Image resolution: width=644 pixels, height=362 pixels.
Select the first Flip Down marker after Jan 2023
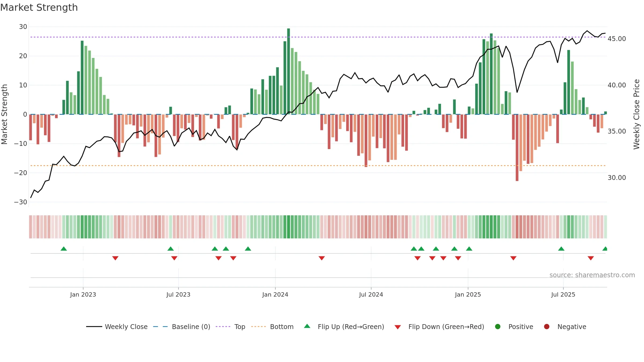pyautogui.click(x=115, y=258)
